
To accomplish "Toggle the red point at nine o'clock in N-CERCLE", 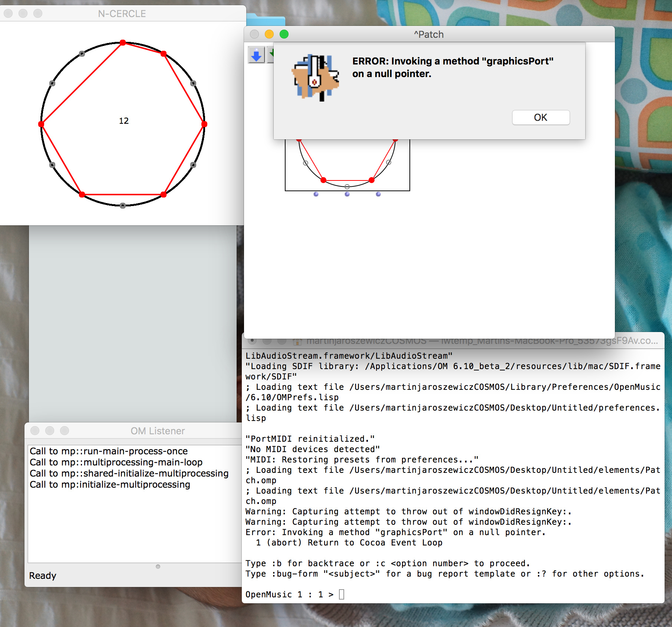I will click(x=41, y=124).
